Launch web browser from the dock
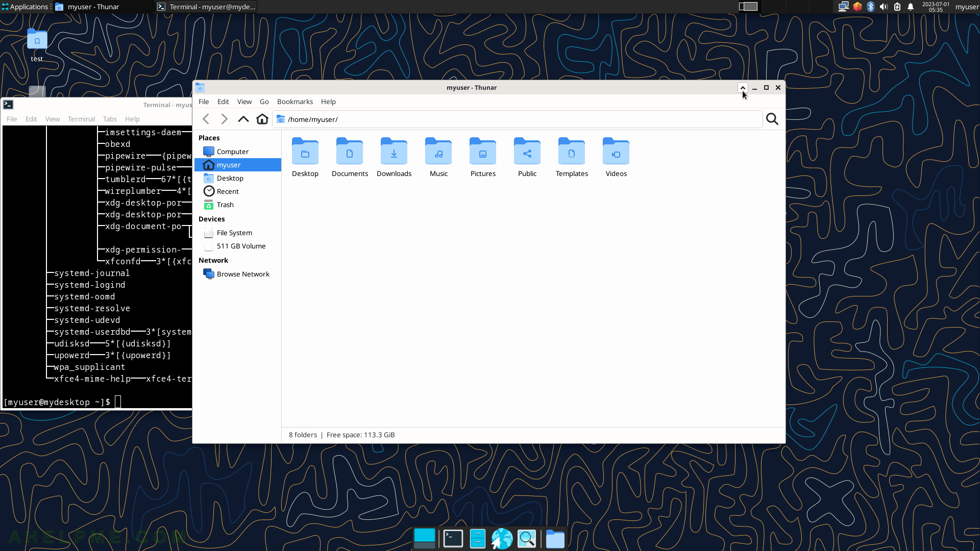Viewport: 980px width, 551px height. pos(502,538)
